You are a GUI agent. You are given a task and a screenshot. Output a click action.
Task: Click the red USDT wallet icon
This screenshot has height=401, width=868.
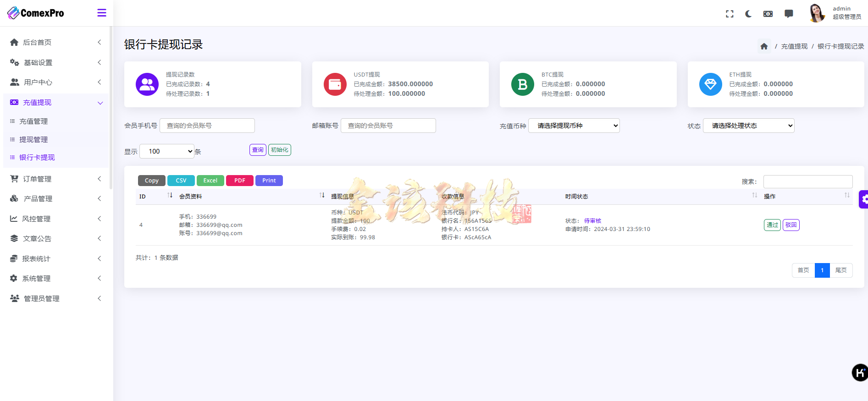[335, 84]
